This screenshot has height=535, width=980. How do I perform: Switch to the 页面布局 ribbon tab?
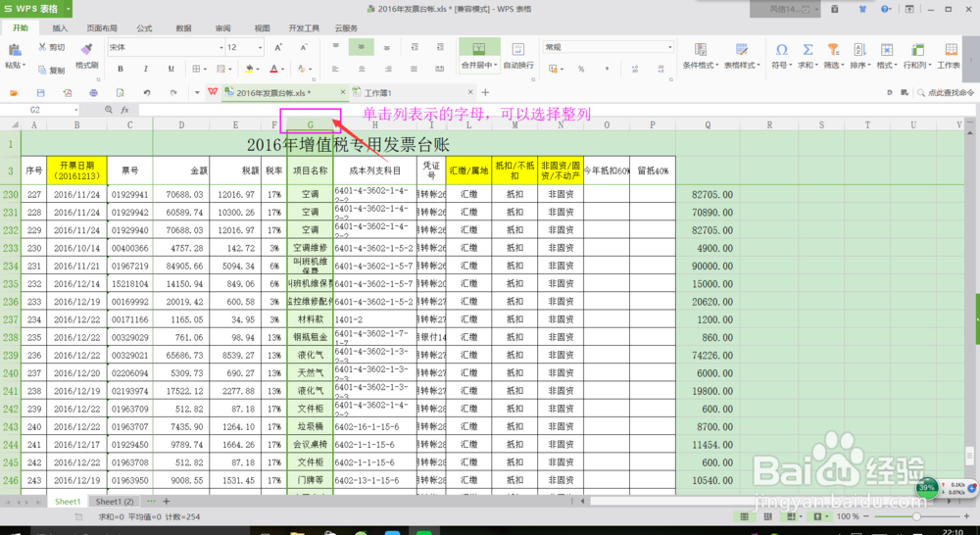101,28
